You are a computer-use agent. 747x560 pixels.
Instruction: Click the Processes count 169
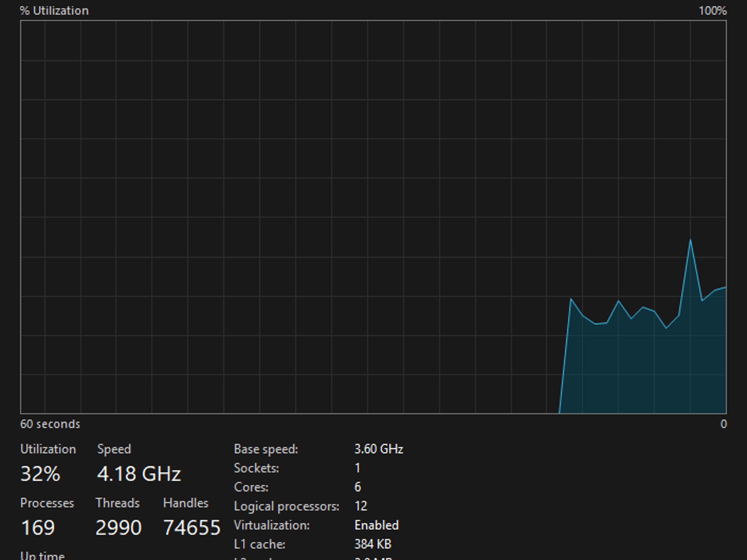(38, 528)
